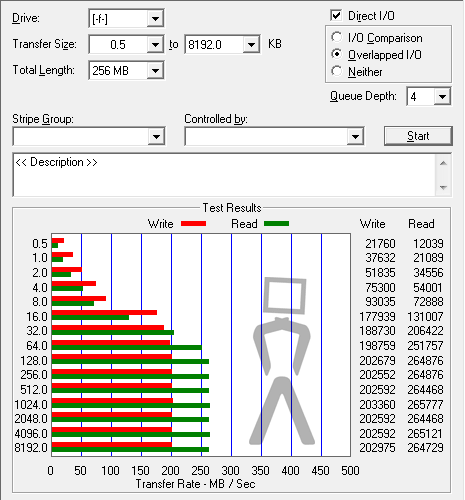Click the 1.0 transfer size row label
Screen dimensions: 465x500
(40, 258)
